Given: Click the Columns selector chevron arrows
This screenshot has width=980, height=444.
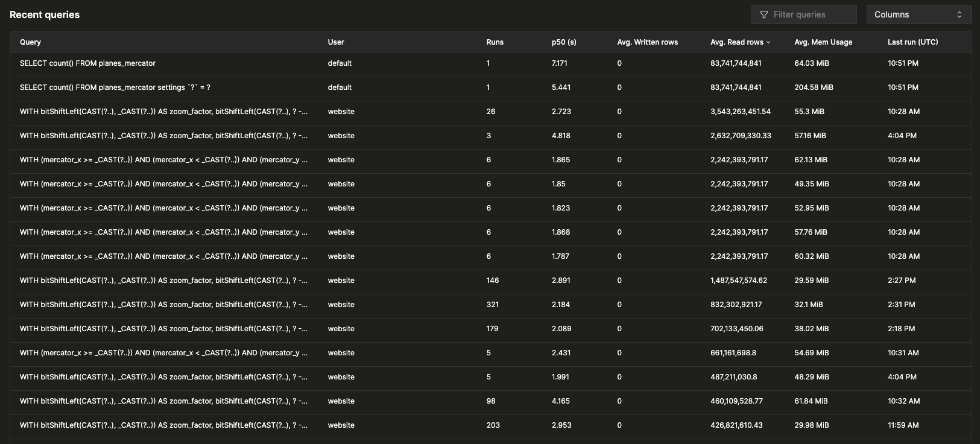Looking at the screenshot, I should (x=959, y=14).
